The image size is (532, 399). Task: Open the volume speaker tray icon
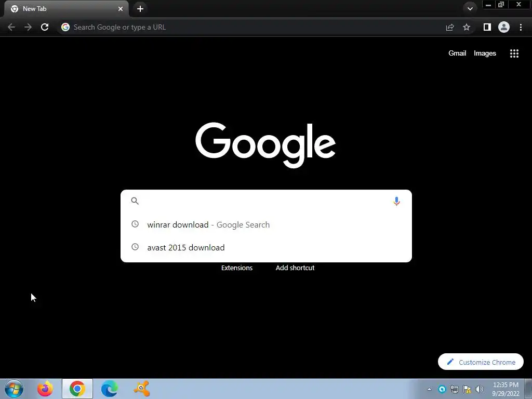coord(480,389)
